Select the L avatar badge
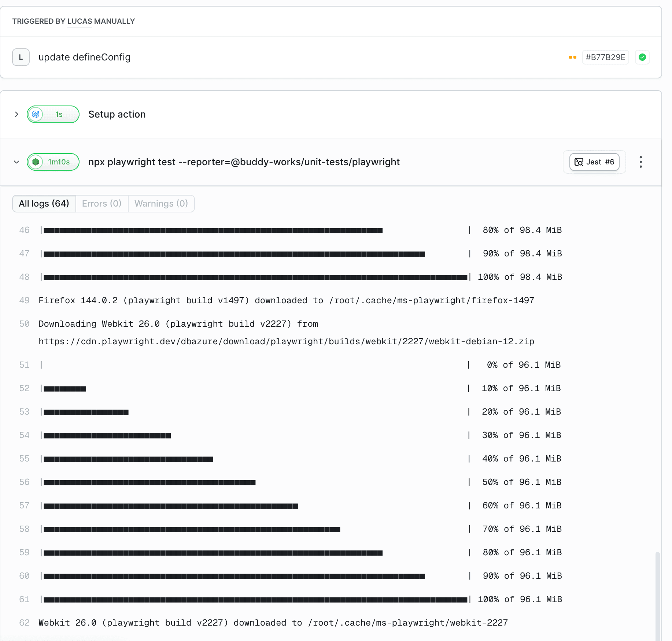The width and height of the screenshot is (672, 641). (x=21, y=57)
